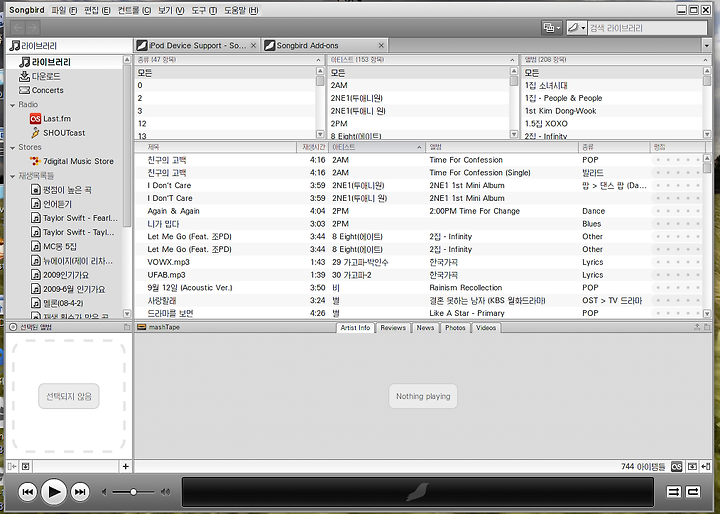Add new playlist with plus button
Screen dimensions: 720x514
[x=125, y=466]
